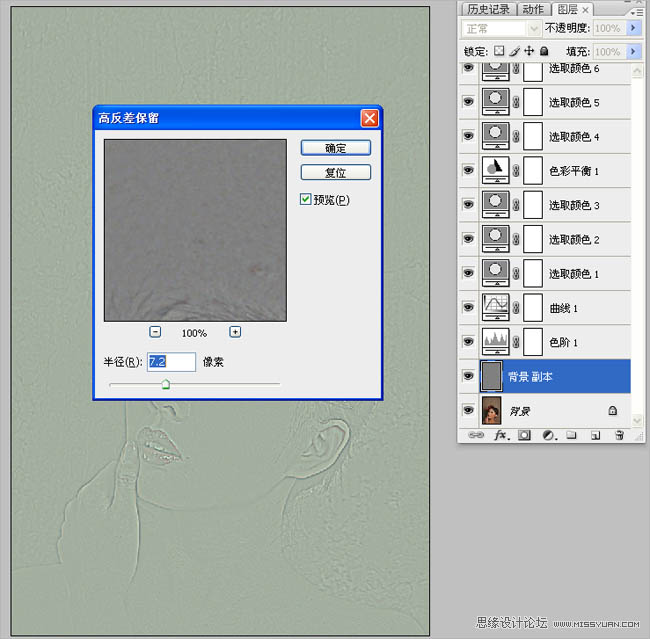The height and width of the screenshot is (639, 650).
Task: Switch to the 历史记录 tab
Action: [x=488, y=9]
